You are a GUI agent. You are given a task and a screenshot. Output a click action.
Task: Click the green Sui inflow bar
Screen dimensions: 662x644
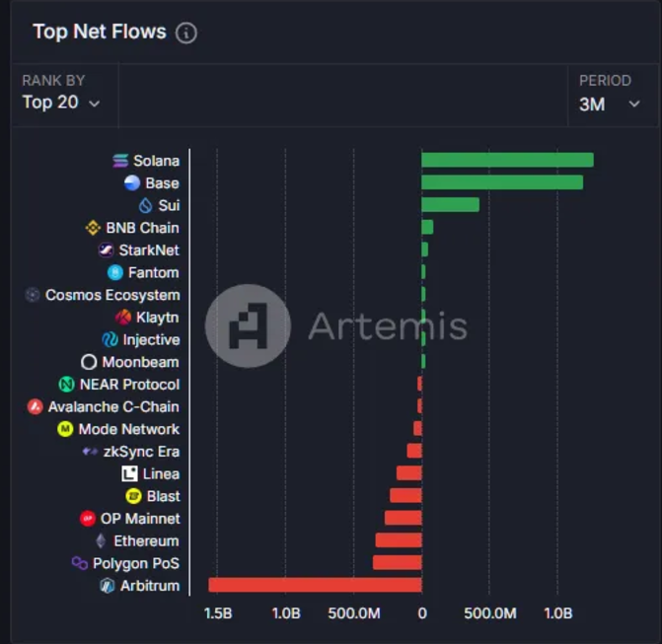(450, 205)
